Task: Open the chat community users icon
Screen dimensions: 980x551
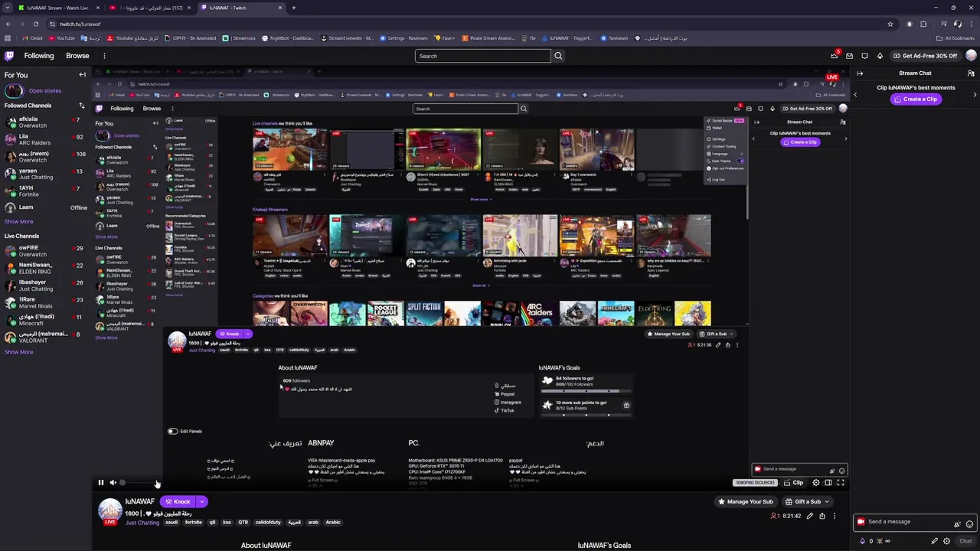Action: (x=971, y=73)
